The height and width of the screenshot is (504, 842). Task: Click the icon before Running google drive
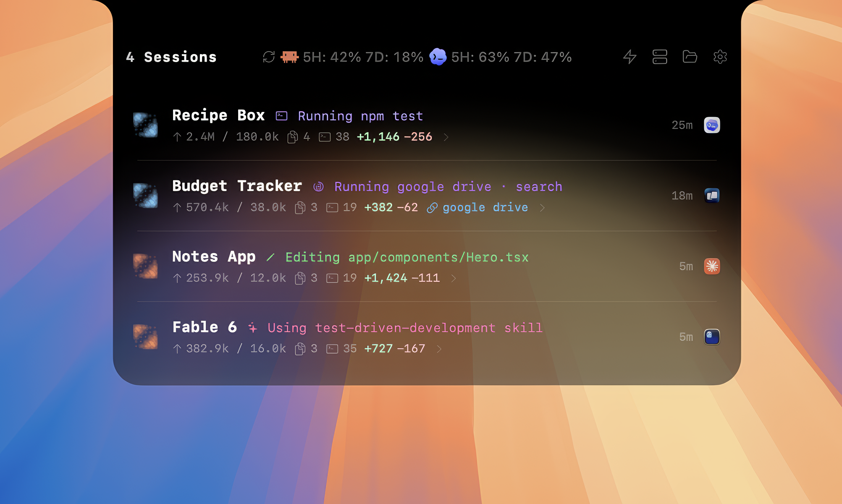[318, 187]
